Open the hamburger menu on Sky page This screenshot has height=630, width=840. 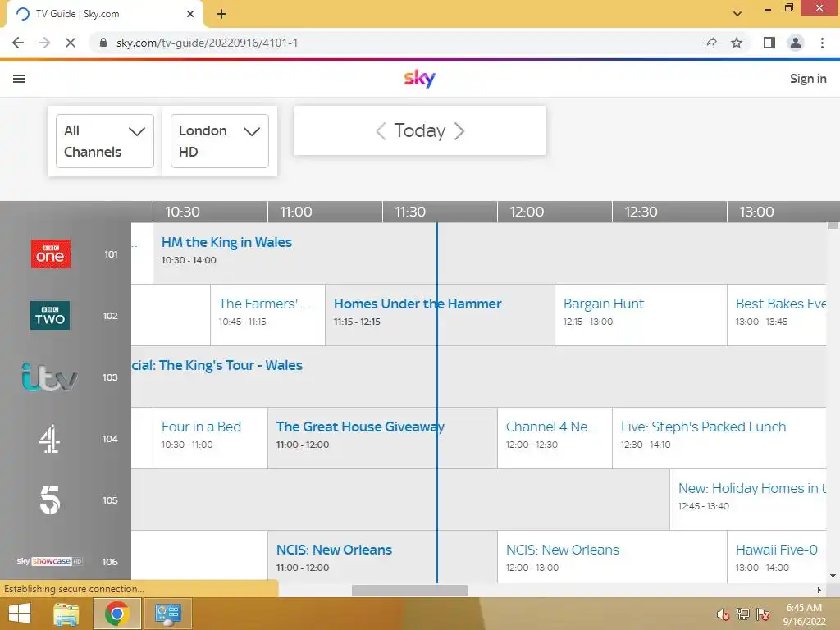tap(20, 79)
